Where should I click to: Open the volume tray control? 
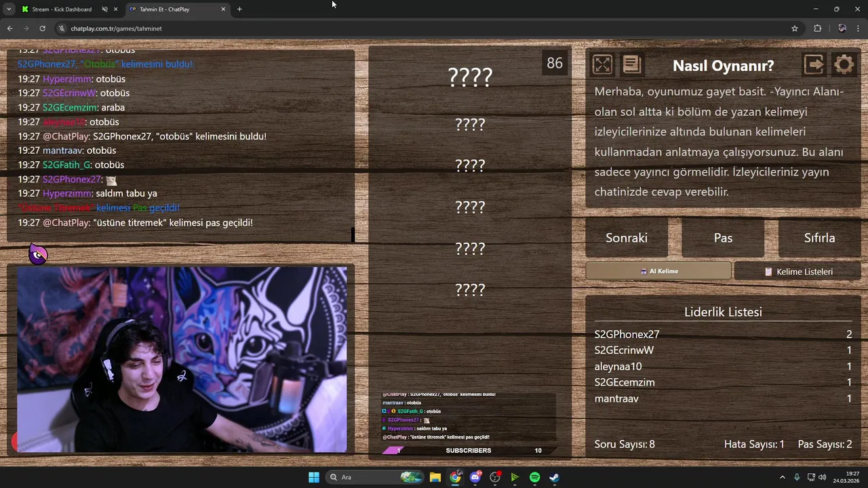coord(822,477)
